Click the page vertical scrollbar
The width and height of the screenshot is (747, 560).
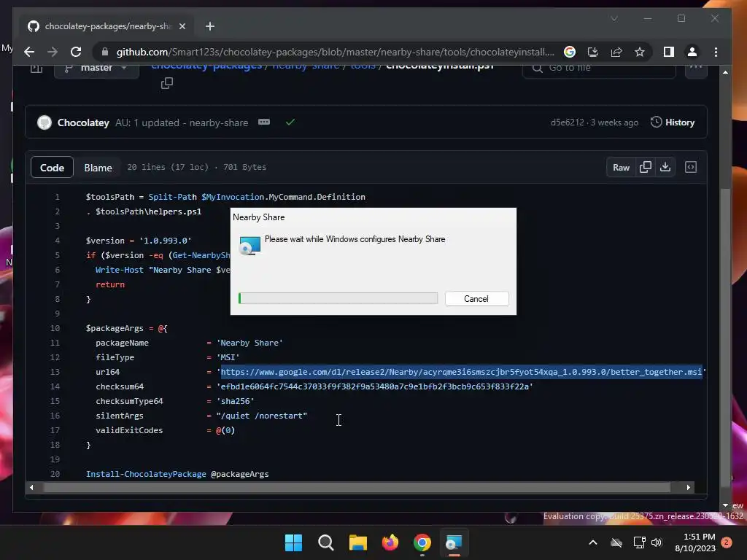[725, 338]
